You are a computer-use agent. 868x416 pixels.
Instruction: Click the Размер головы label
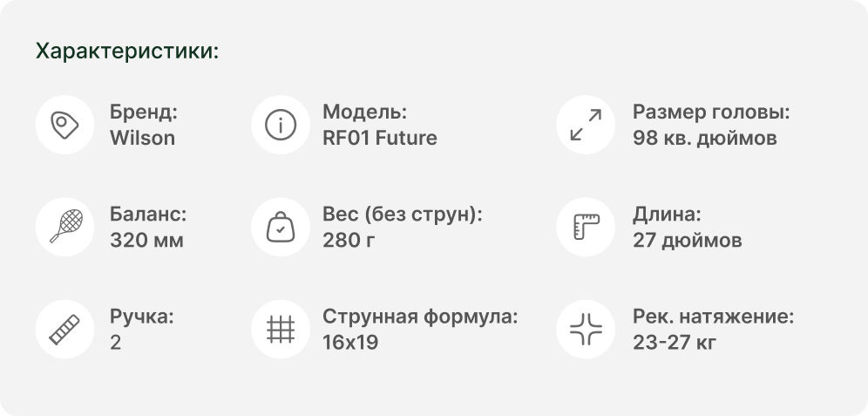711,113
